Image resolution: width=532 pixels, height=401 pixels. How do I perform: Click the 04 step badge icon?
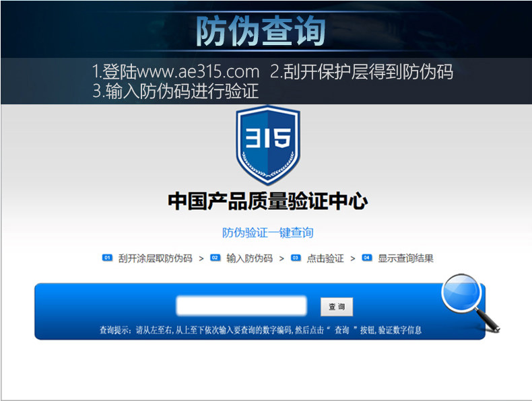pyautogui.click(x=367, y=258)
